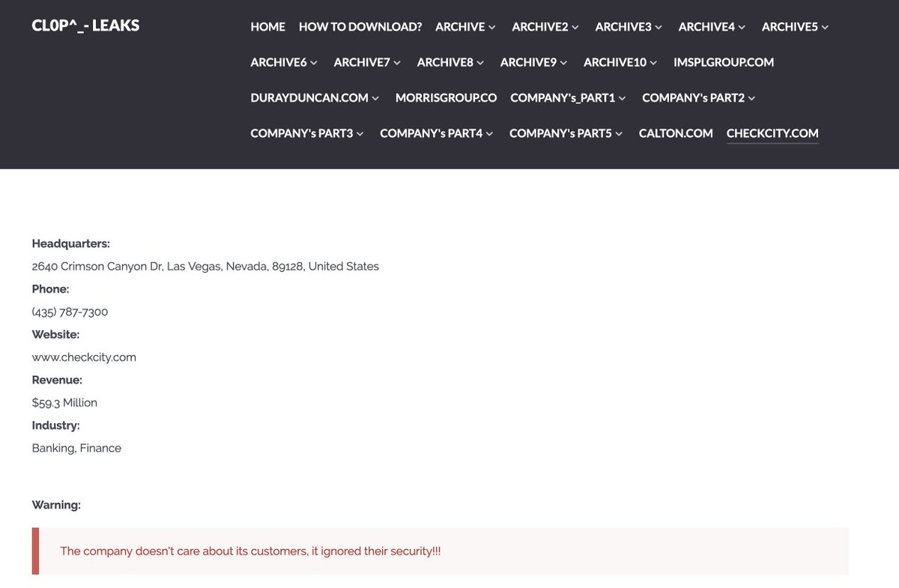This screenshot has height=588, width=899.
Task: Expand the ARCHIVE3 dropdown chevron
Action: tap(659, 27)
